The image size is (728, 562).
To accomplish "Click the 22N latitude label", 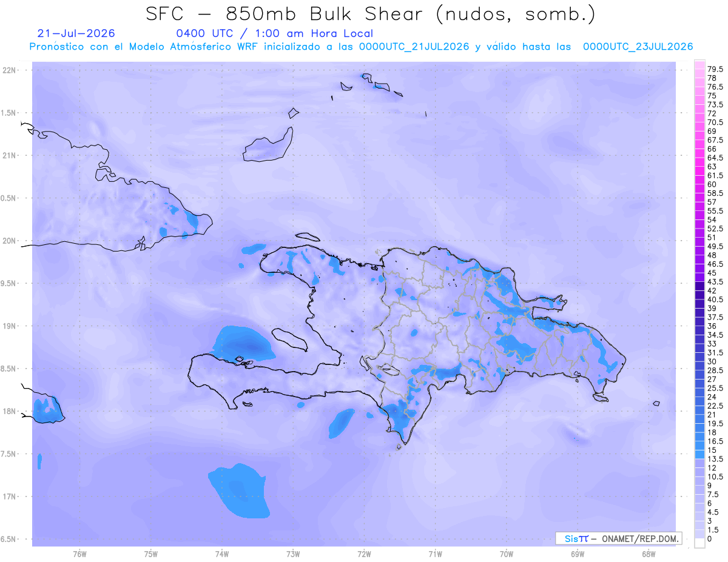I will (9, 70).
